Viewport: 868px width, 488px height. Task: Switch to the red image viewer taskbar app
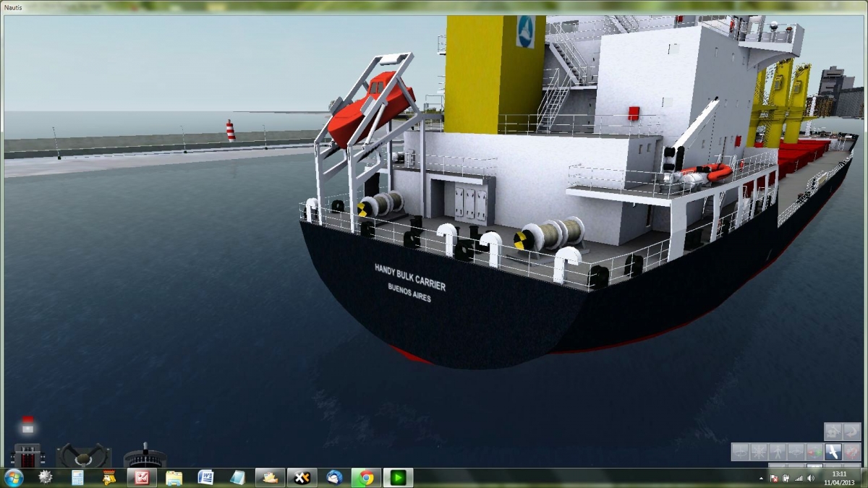[x=142, y=477]
